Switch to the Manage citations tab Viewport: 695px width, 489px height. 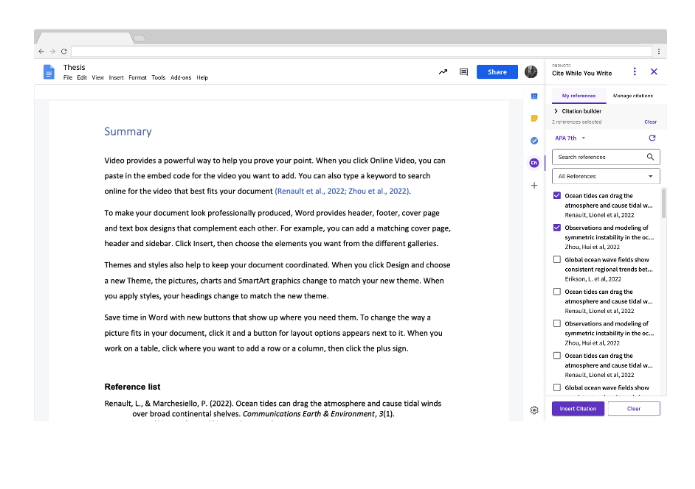pos(633,95)
